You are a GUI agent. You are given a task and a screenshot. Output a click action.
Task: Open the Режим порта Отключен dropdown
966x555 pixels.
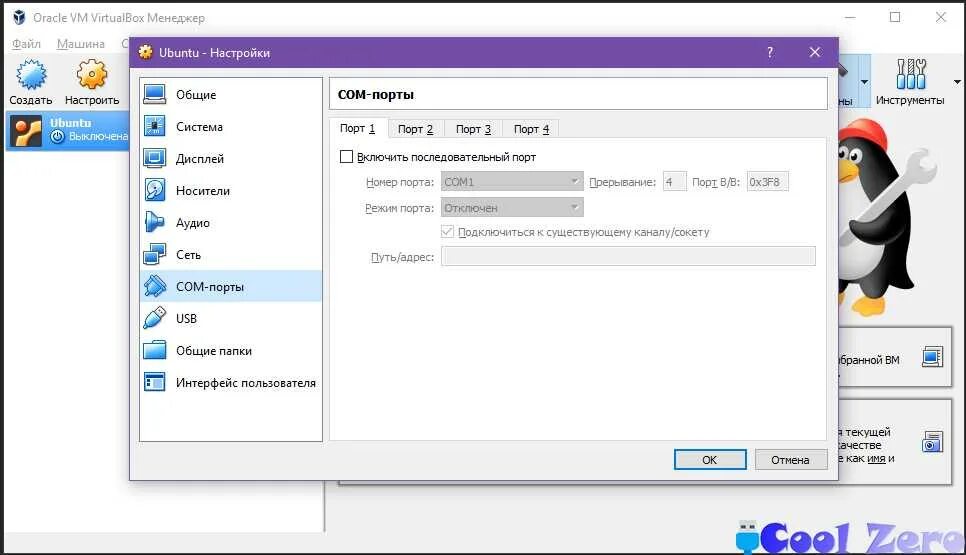[512, 208]
